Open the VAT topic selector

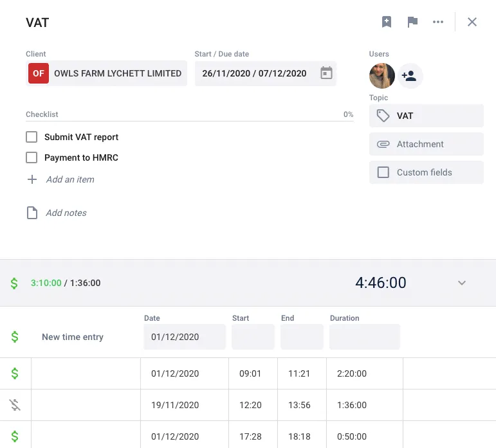(426, 116)
